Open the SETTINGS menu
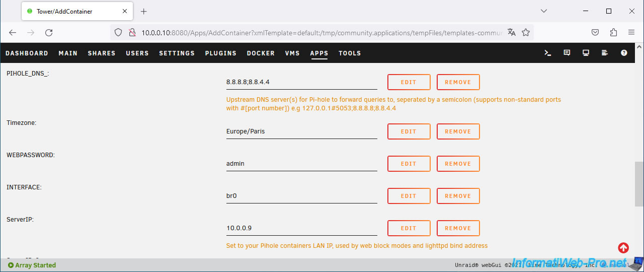Screen dimensions: 644x272 177,53
